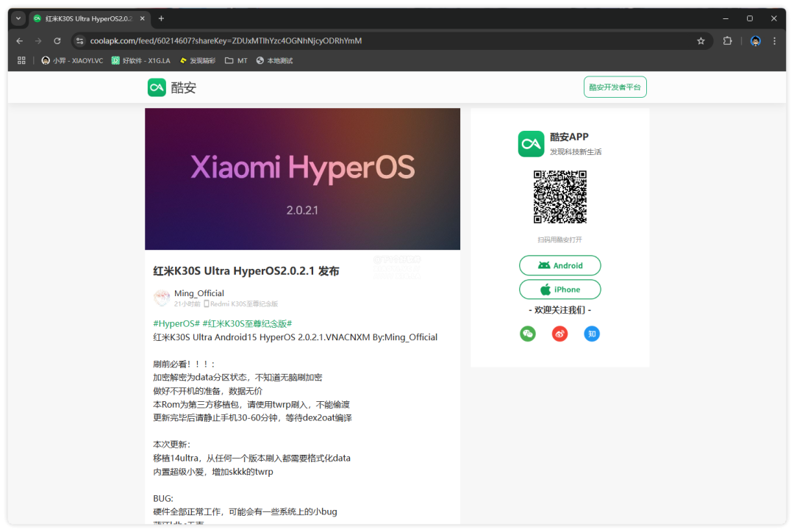Viewport: 794px width, 532px height.
Task: Click the 酷安 logo in page header
Action: coord(172,87)
